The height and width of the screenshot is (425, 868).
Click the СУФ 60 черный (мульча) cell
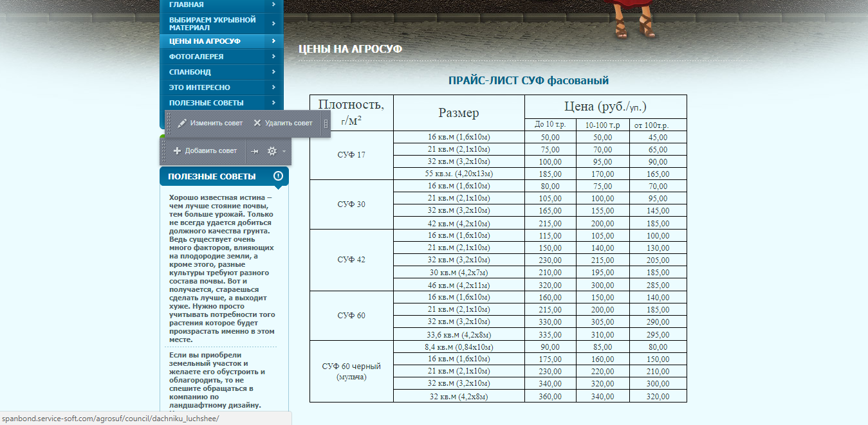point(351,371)
